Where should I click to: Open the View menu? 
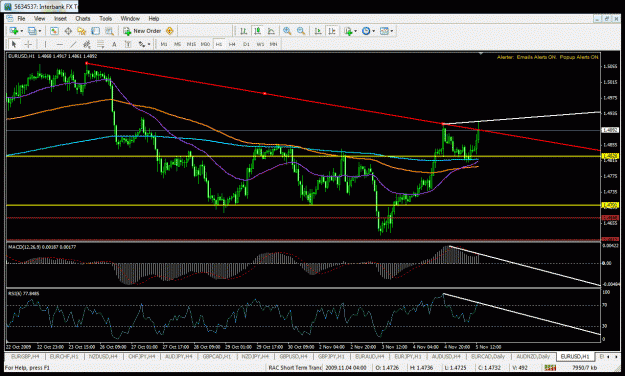39,18
